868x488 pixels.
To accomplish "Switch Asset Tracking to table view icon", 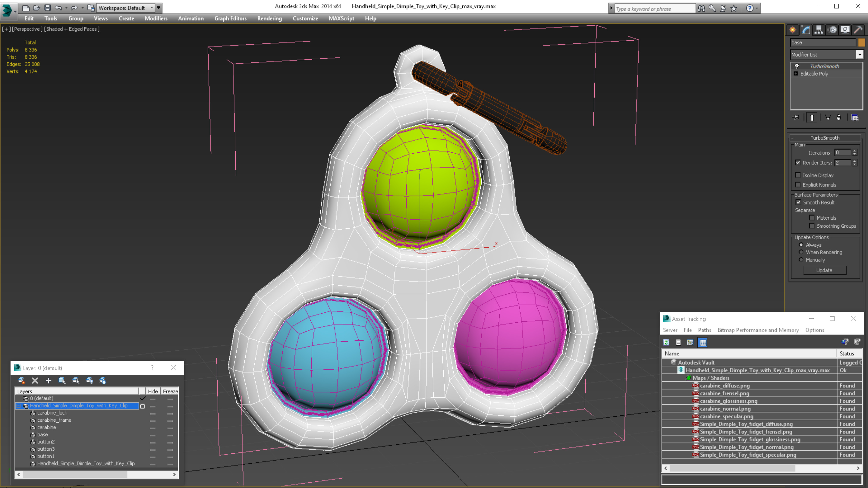I will (x=703, y=343).
